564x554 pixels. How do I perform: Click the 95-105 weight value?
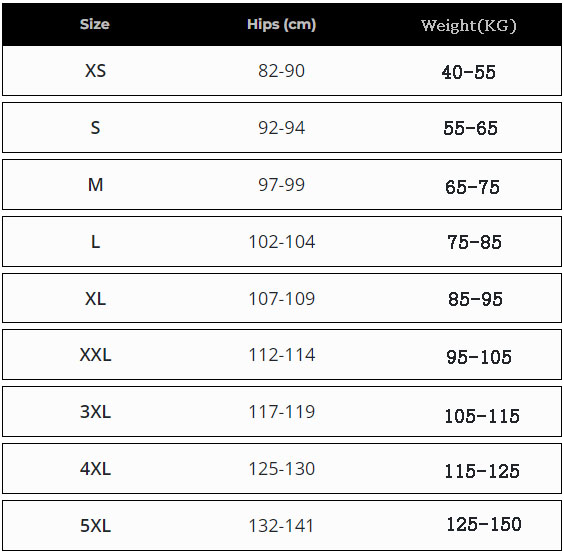click(x=479, y=357)
